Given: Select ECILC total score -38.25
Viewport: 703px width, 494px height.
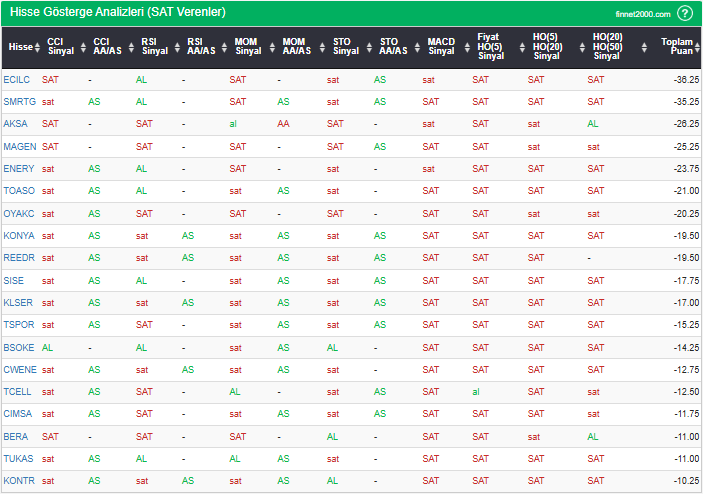Looking at the screenshot, I should coord(686,80).
